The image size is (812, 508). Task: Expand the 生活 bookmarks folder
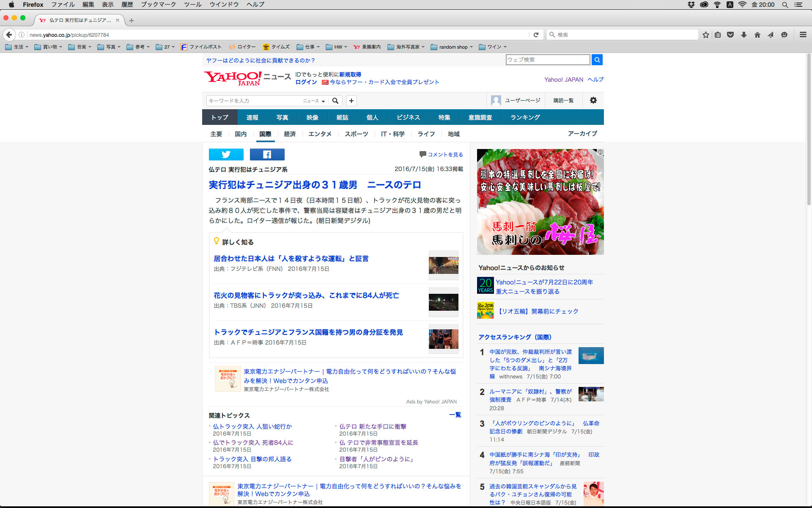(x=17, y=47)
